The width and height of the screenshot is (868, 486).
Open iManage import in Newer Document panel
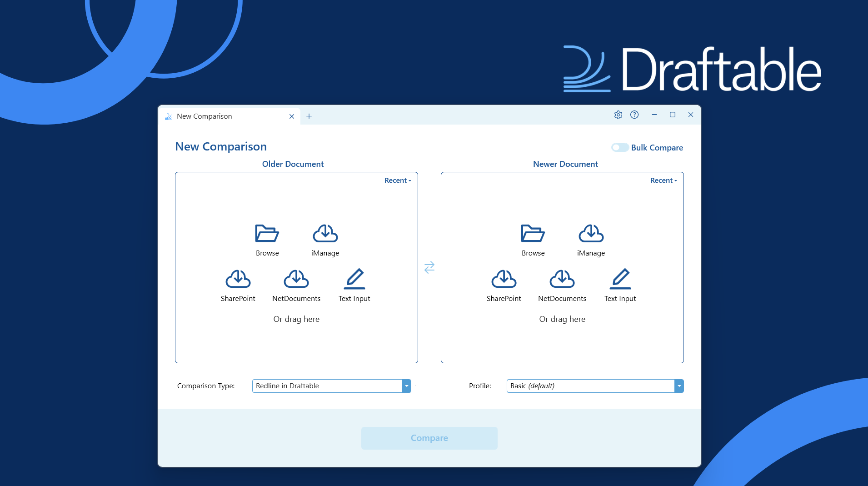coord(591,234)
